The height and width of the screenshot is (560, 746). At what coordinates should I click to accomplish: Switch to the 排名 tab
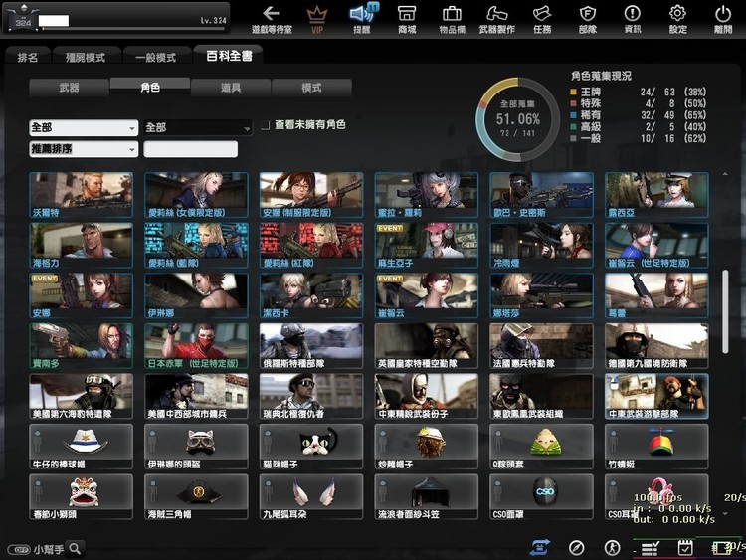[28, 57]
